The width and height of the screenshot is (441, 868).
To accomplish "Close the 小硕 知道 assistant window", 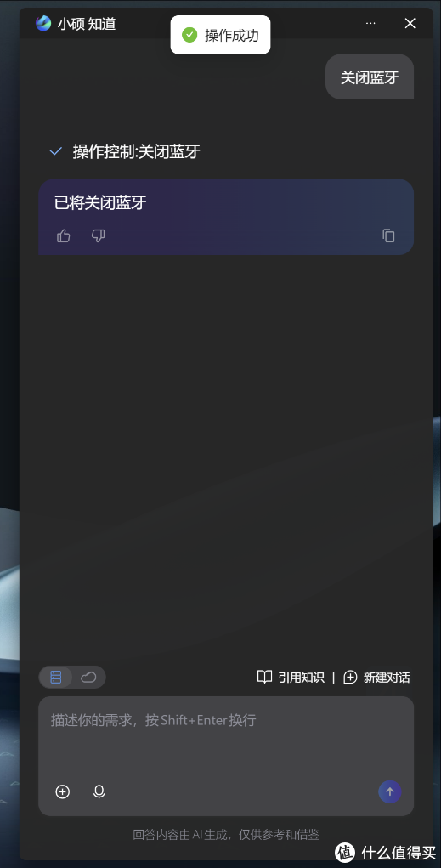I will pyautogui.click(x=410, y=23).
